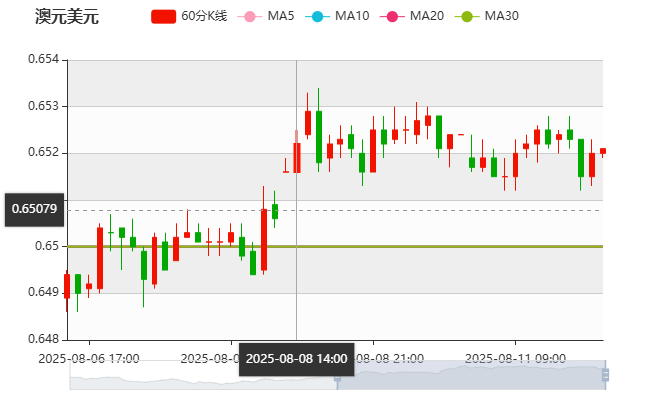Toggle MA30 series using legend text

click(501, 16)
